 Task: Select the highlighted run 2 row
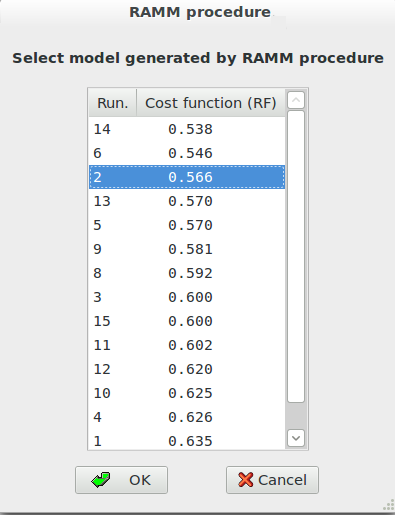click(x=187, y=177)
